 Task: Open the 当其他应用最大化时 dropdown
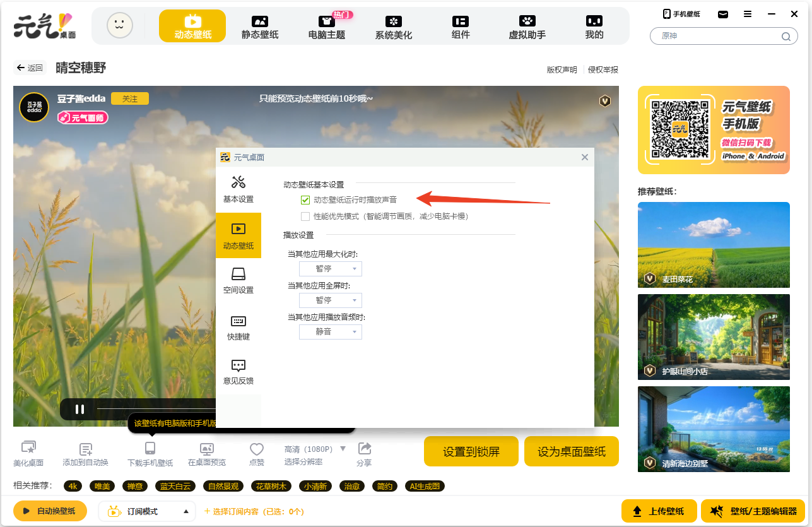(330, 268)
